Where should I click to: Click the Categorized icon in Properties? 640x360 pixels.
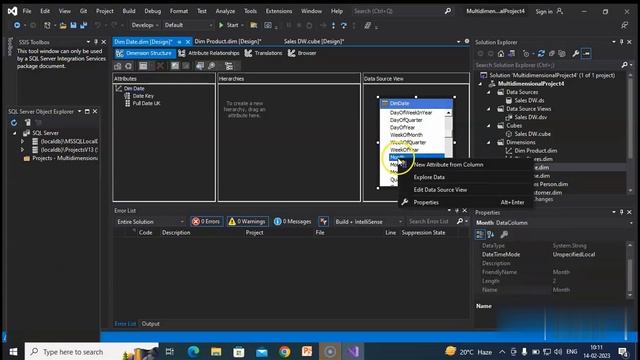(480, 234)
